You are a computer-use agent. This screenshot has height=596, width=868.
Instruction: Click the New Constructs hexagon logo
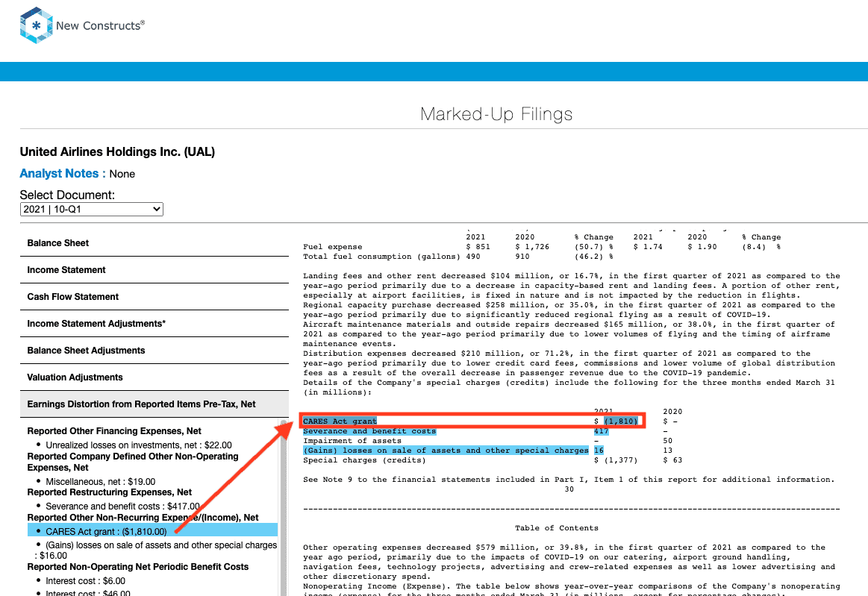[36, 25]
